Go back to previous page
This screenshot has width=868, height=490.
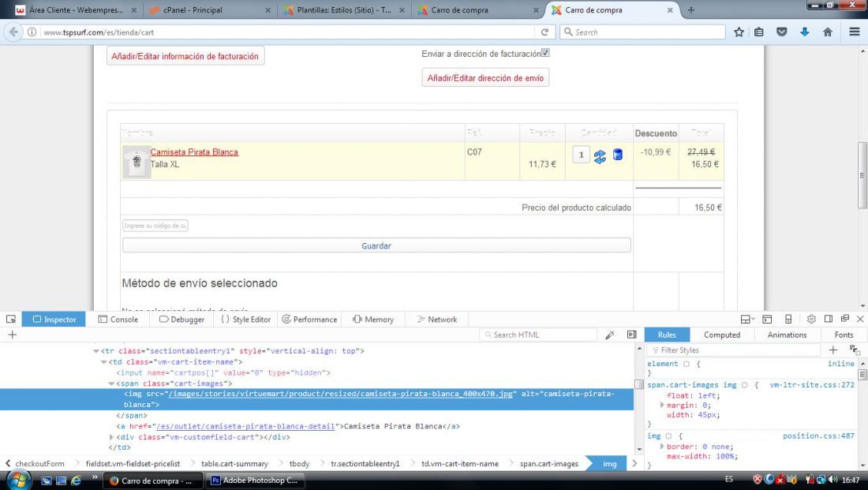click(13, 32)
